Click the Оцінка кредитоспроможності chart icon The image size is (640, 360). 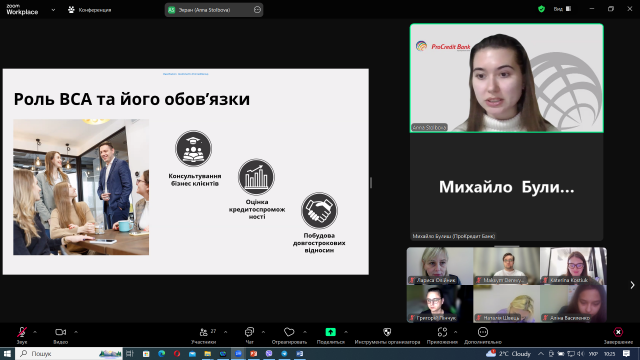click(256, 177)
